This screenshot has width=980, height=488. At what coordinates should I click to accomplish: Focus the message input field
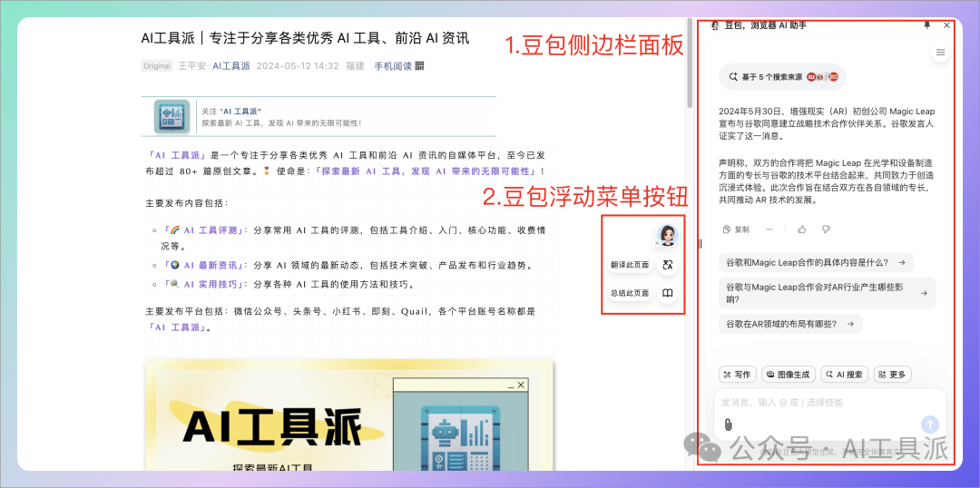(x=830, y=402)
